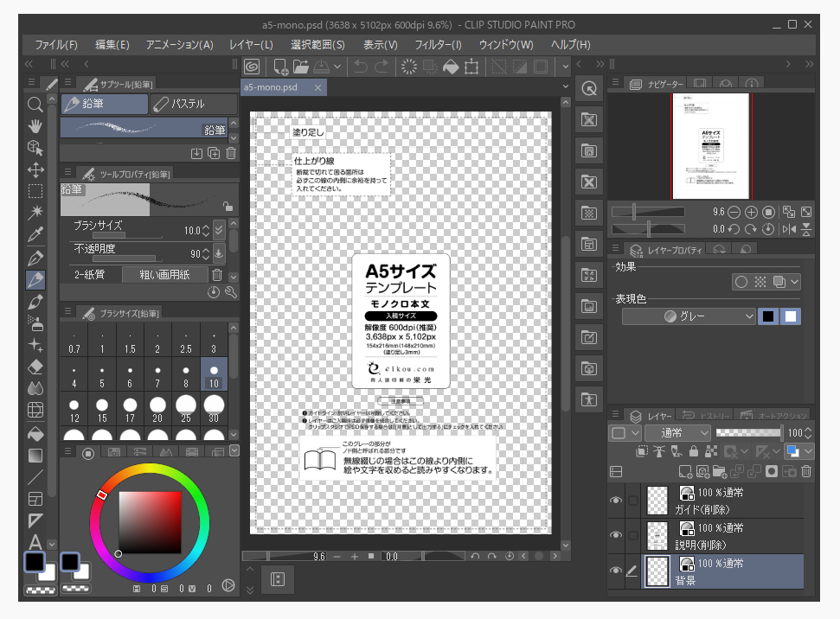
Task: Choose brush size 10 preset
Action: pyautogui.click(x=214, y=374)
